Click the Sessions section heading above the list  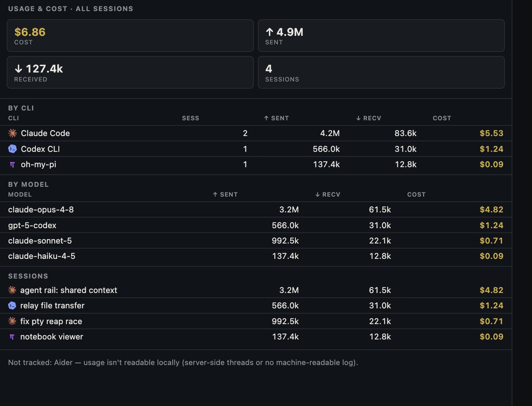click(28, 276)
